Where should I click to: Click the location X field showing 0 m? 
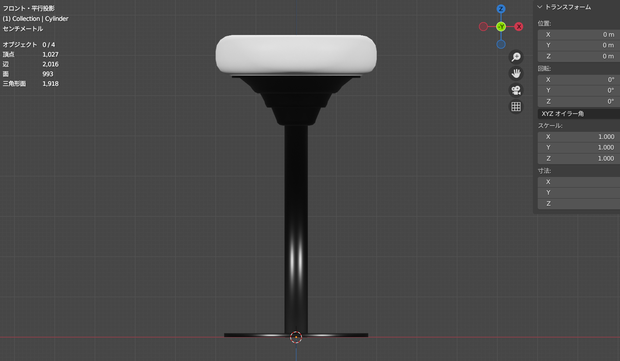(x=579, y=34)
